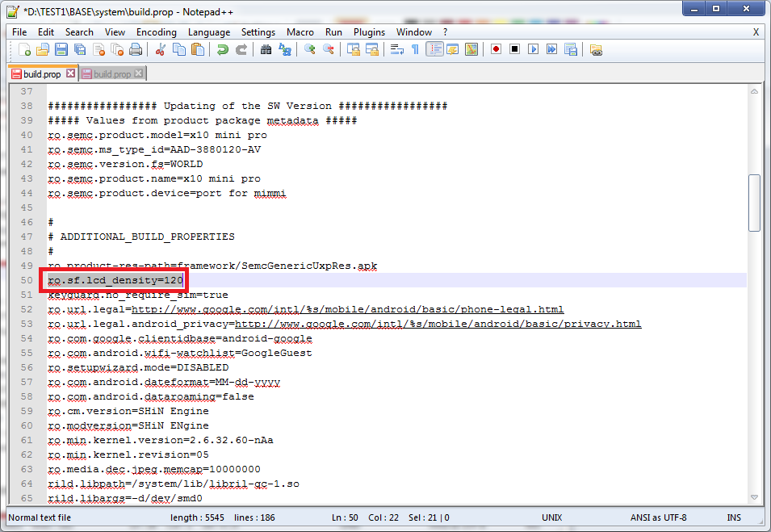771x532 pixels.
Task: Toggle Word Wrap toolbar icon
Action: point(397,50)
